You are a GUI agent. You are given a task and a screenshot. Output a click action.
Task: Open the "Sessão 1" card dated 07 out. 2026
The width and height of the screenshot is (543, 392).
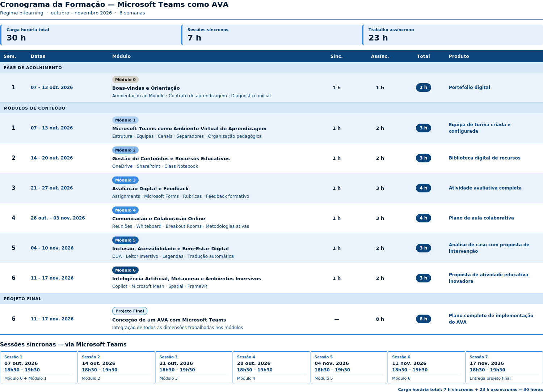(39, 367)
